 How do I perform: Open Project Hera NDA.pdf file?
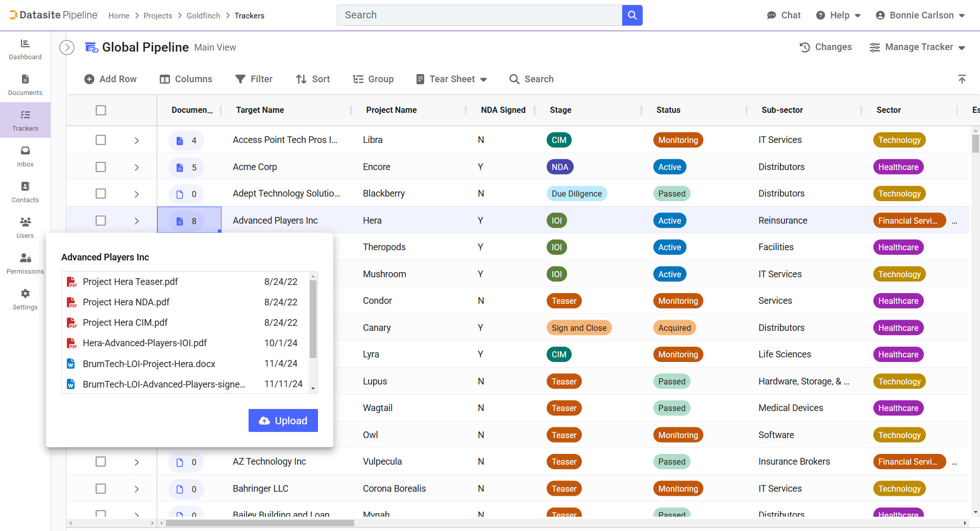click(126, 302)
